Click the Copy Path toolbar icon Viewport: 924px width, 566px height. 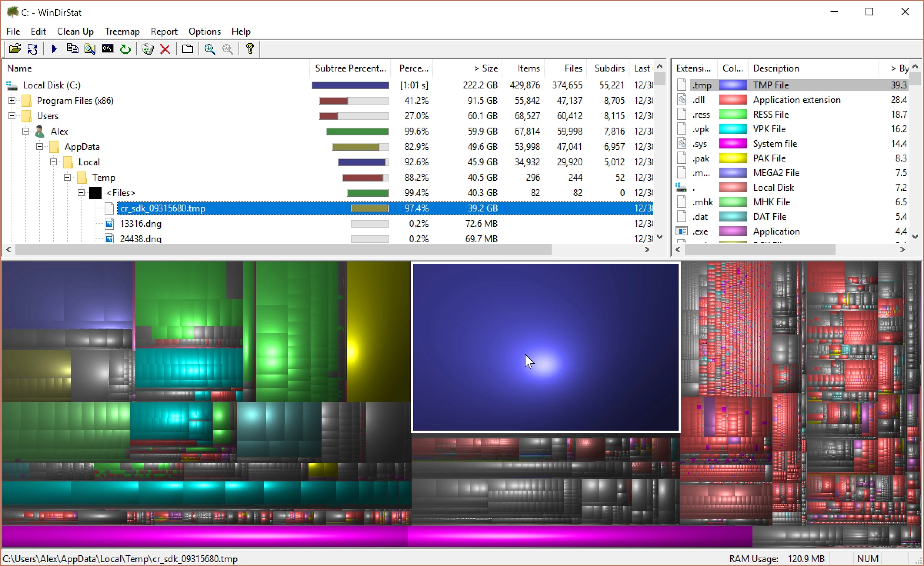[x=72, y=49]
